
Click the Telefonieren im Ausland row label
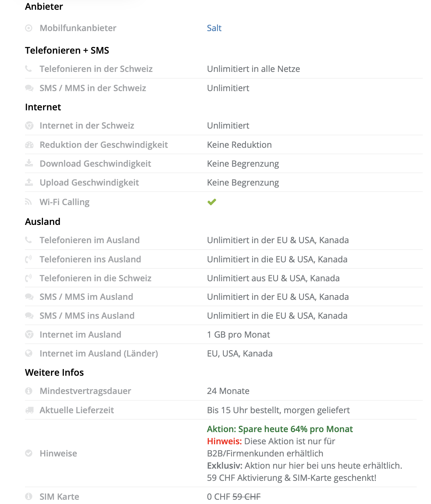pos(90,240)
